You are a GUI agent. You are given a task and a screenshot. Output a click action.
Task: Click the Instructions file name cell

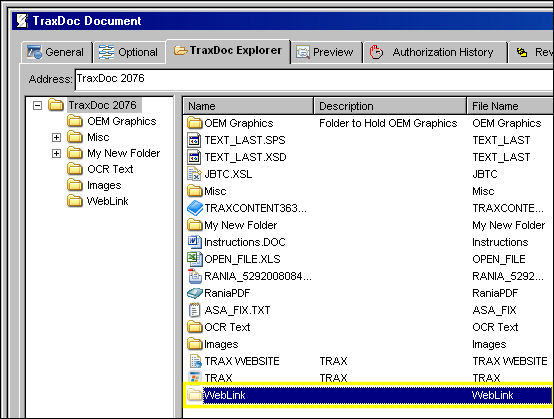tap(500, 242)
